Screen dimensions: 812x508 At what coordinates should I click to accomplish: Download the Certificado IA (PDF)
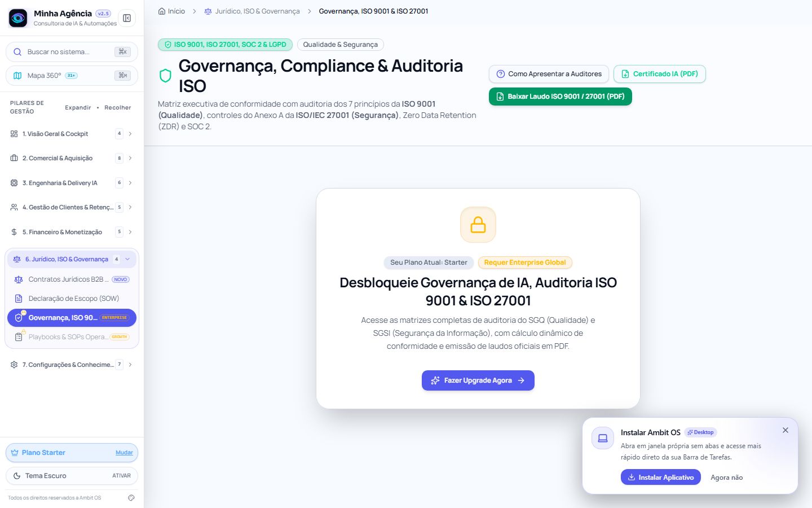(660, 74)
